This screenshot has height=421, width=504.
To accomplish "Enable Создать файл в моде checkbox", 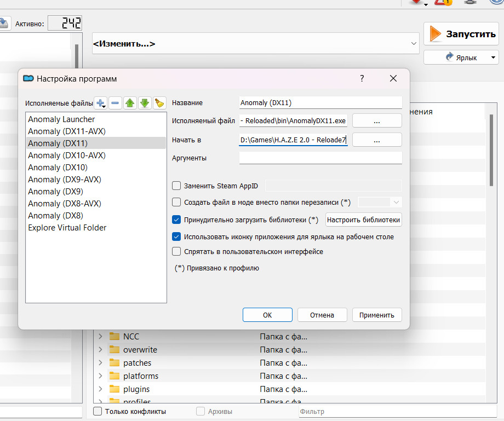I will pyautogui.click(x=176, y=203).
